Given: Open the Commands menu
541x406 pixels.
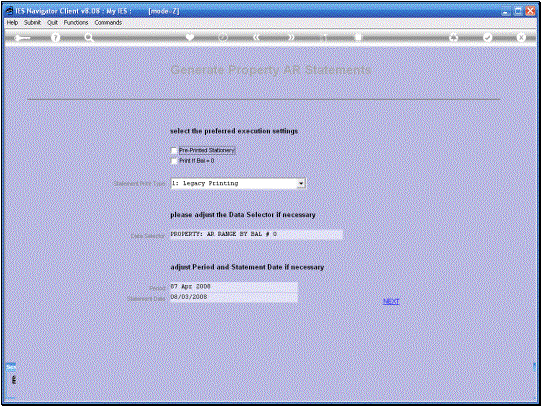Looking at the screenshot, I should [x=108, y=22].
